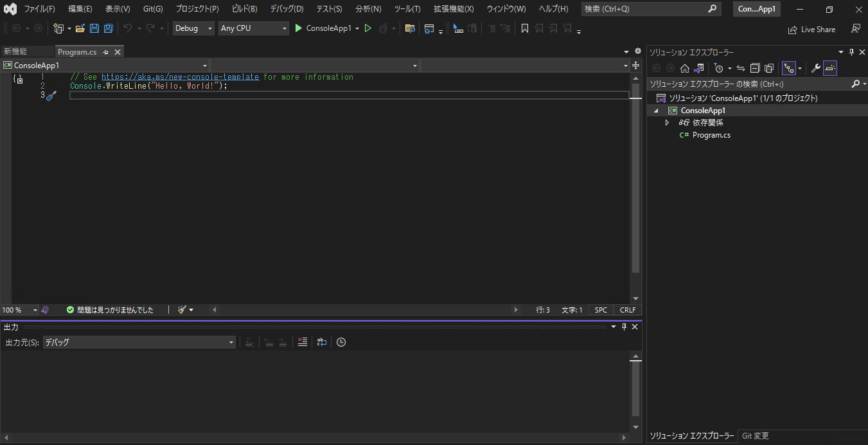
Task: Open the ビルド(B) menu
Action: [244, 9]
